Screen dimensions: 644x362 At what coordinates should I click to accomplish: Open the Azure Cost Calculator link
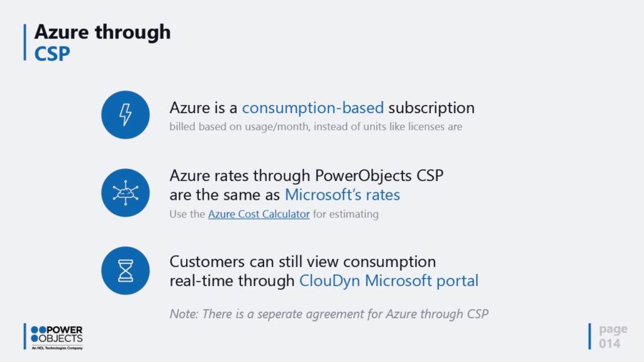pyautogui.click(x=259, y=214)
